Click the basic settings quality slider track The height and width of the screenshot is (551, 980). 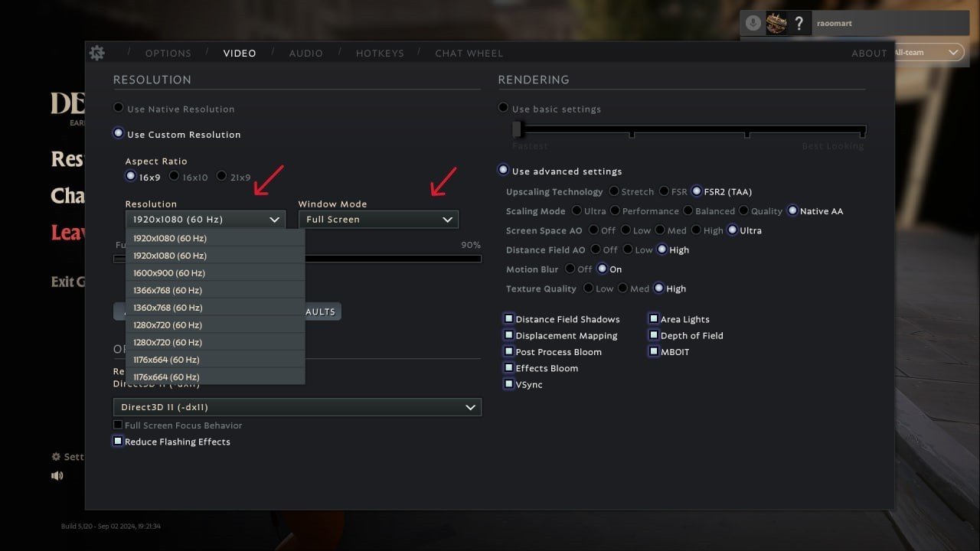point(689,130)
